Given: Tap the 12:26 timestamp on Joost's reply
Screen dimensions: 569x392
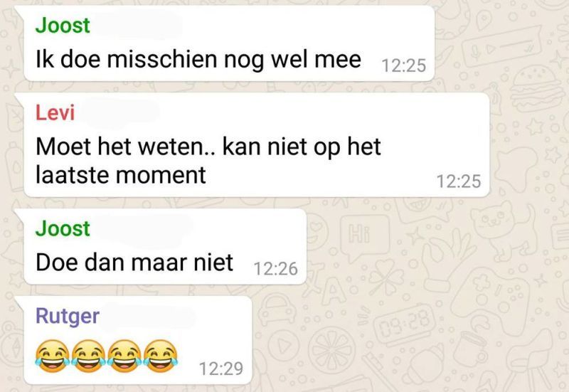Looking at the screenshot, I should [276, 269].
